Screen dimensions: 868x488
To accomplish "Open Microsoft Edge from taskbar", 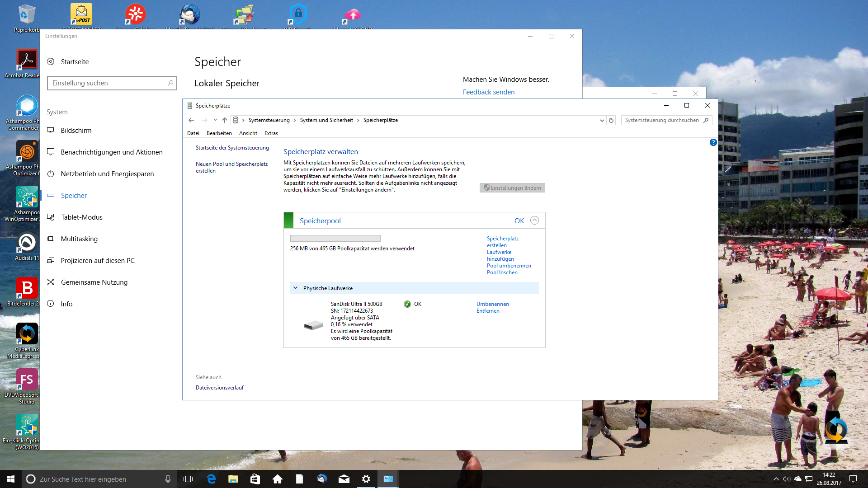I will click(x=211, y=479).
